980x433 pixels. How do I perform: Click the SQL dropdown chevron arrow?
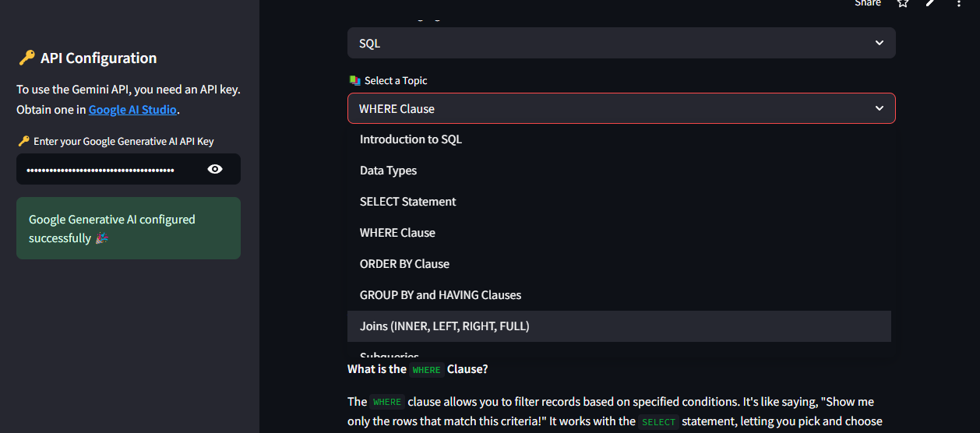(879, 44)
